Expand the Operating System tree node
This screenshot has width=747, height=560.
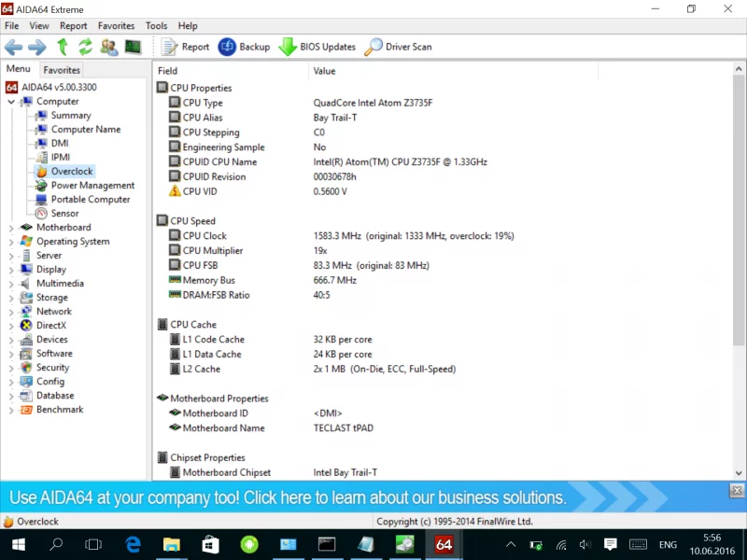[x=11, y=242]
